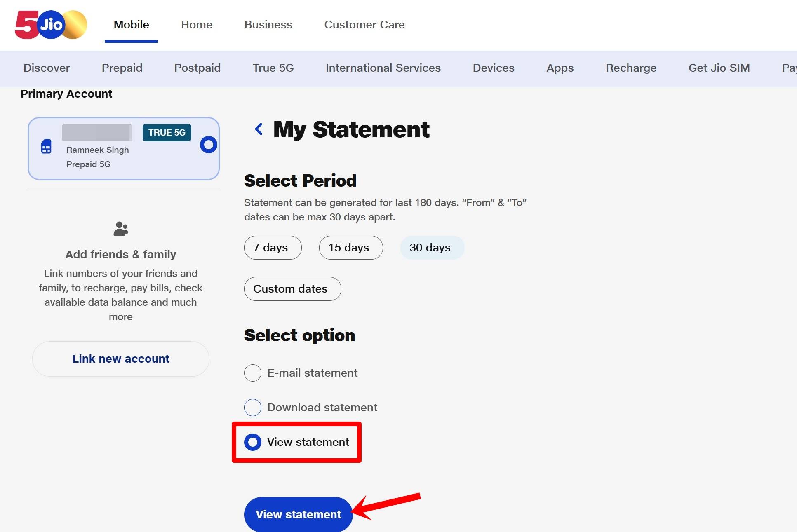
Task: Open the Apps menu
Action: pos(560,68)
